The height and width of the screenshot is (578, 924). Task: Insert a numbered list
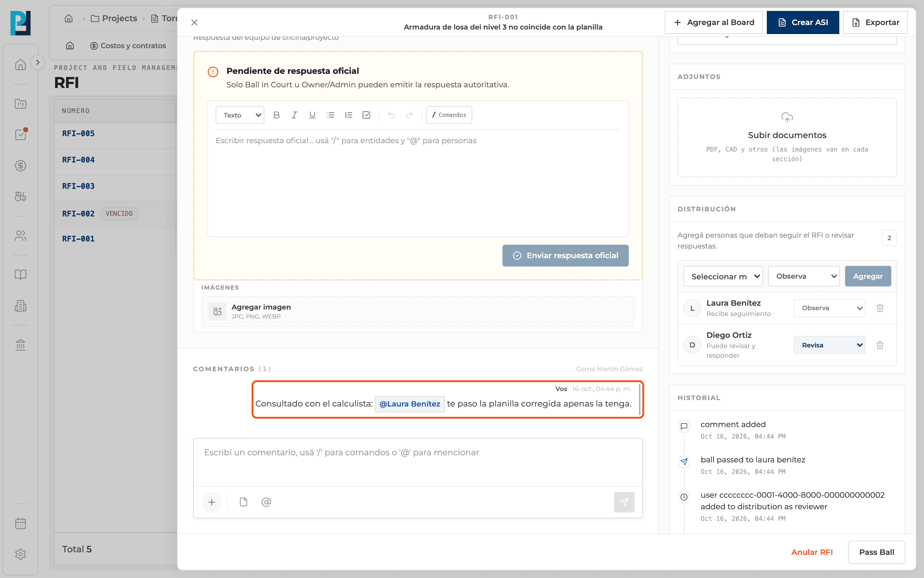tap(348, 115)
